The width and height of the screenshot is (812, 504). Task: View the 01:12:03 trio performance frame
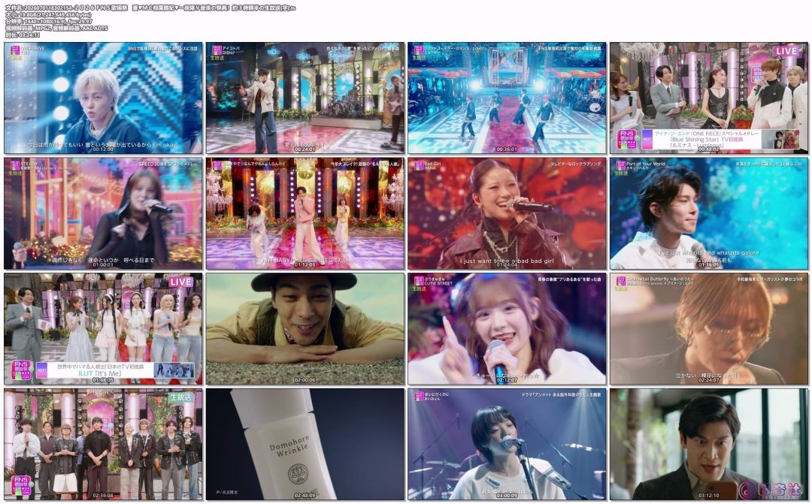pyautogui.click(x=305, y=214)
